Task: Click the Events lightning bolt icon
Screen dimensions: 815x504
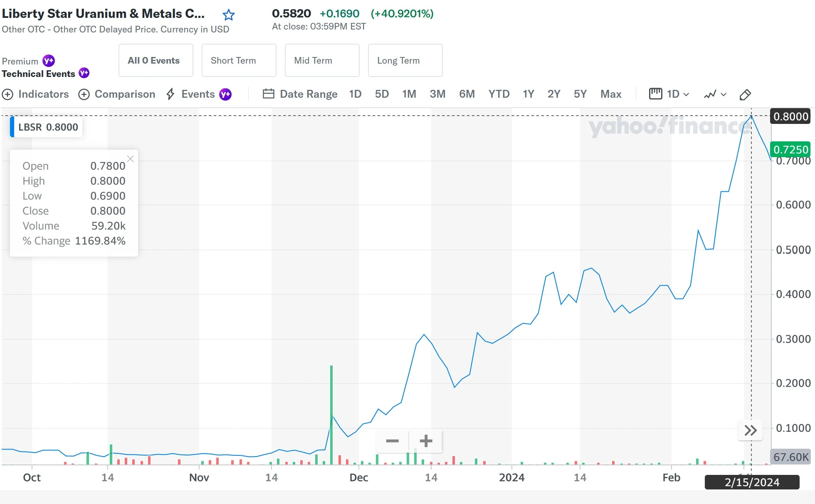Action: tap(170, 94)
